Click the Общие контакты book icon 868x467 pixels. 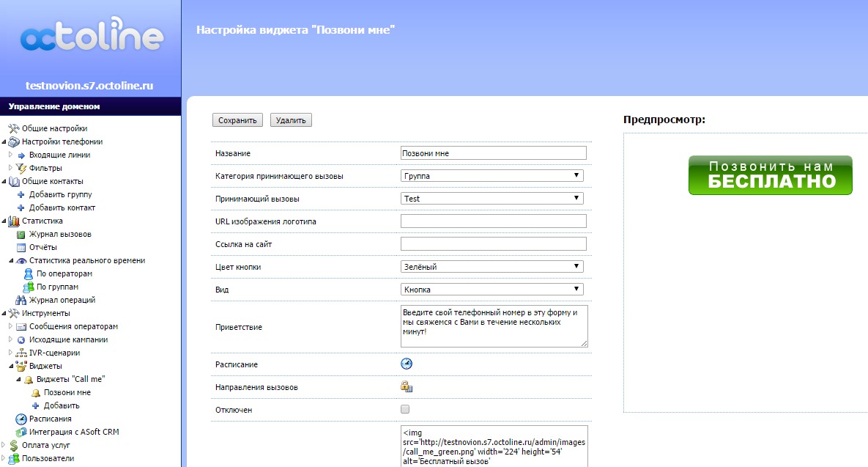[x=14, y=182]
